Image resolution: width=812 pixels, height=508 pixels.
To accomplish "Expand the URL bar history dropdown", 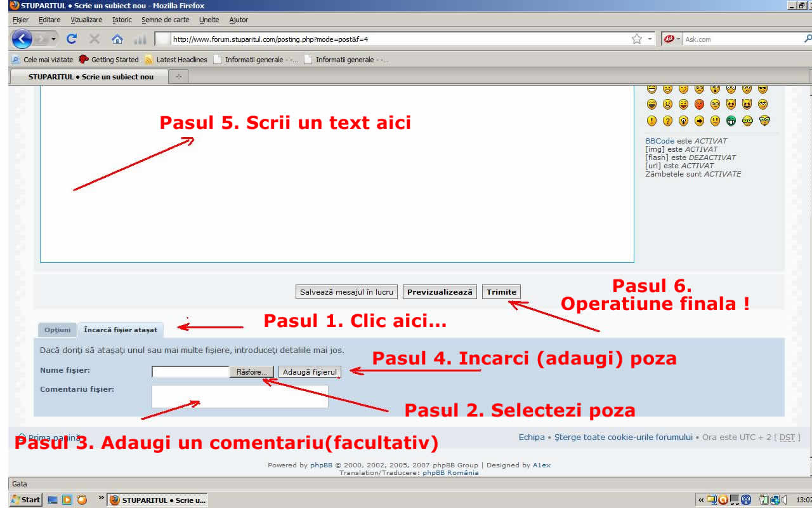I will 650,39.
